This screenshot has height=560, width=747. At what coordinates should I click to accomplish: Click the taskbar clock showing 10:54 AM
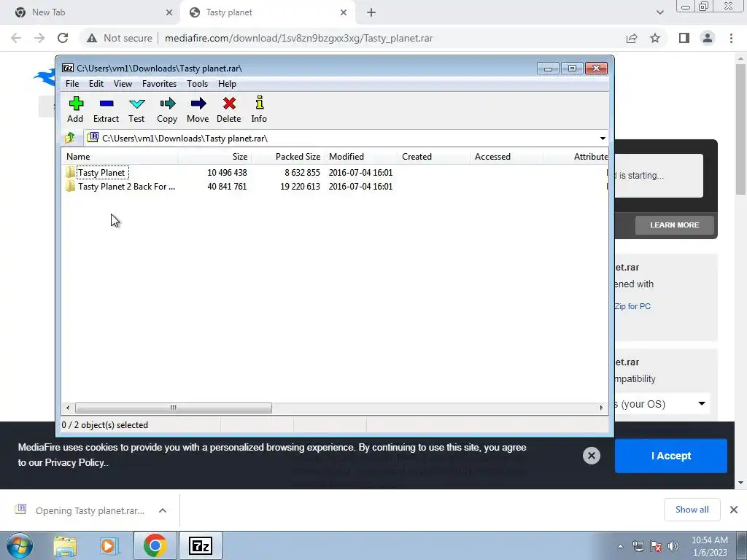[709, 546]
